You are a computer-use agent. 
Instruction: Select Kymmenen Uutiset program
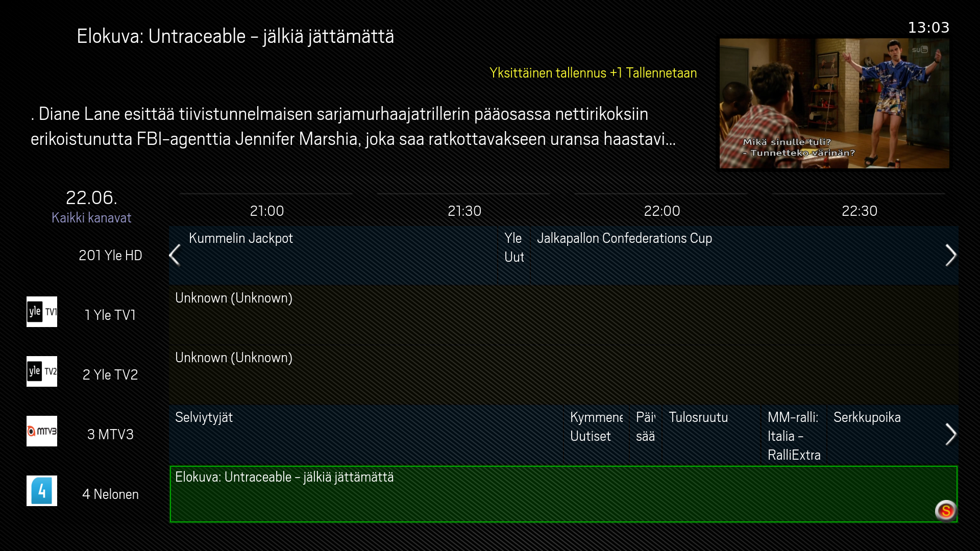pyautogui.click(x=596, y=434)
